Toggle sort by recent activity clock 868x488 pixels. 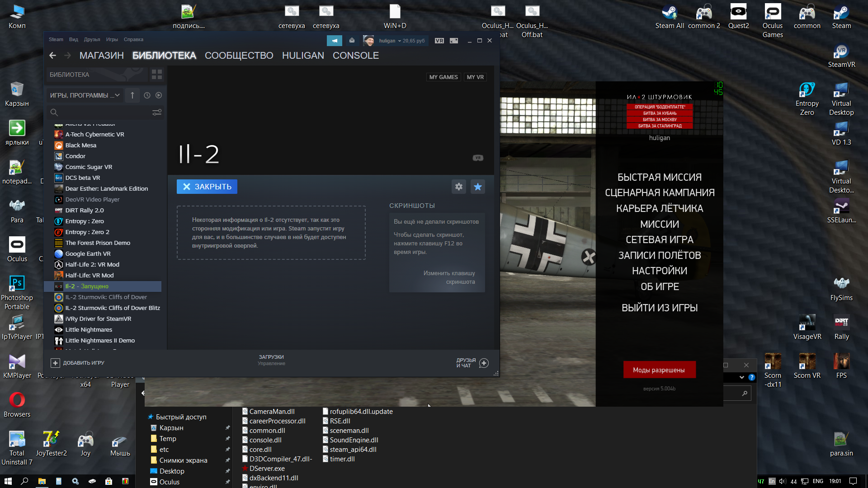point(147,95)
